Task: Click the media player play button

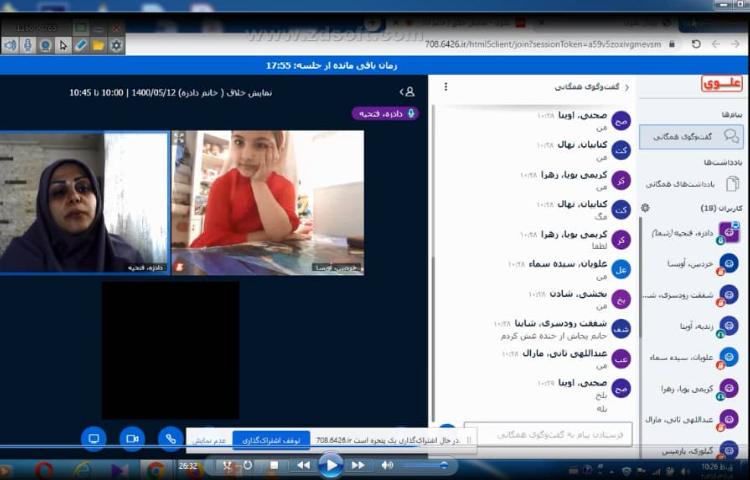Action: pyautogui.click(x=330, y=465)
